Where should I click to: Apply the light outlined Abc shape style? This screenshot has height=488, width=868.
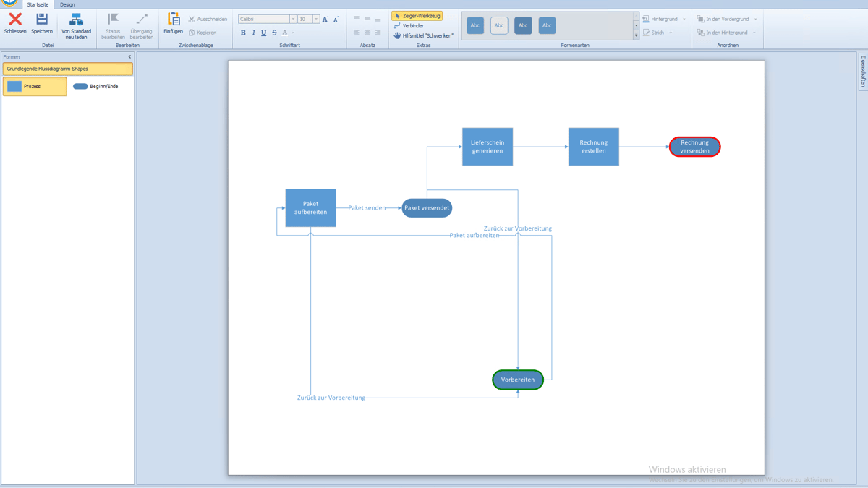pyautogui.click(x=499, y=26)
